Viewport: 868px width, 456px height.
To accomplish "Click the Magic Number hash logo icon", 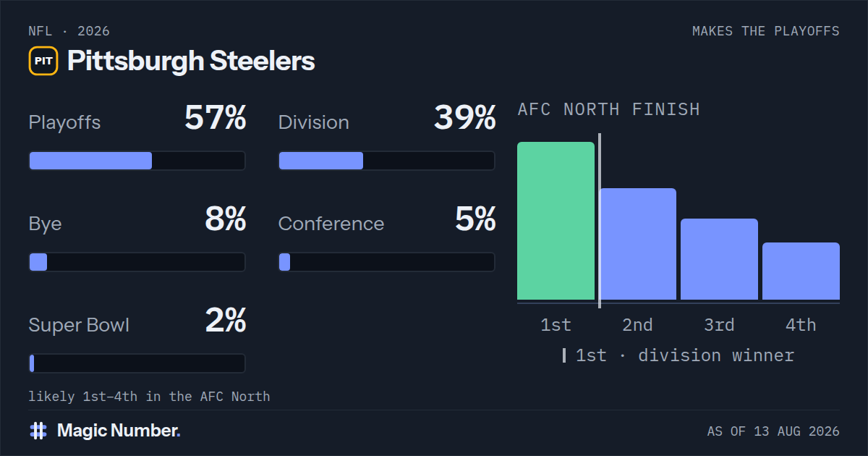I will [38, 431].
